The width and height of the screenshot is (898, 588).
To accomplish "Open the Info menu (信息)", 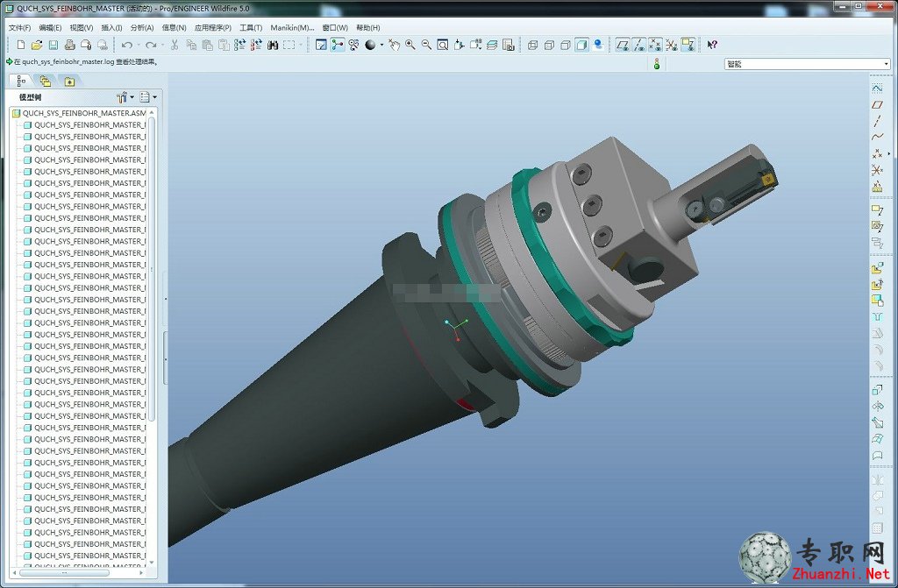I will pyautogui.click(x=175, y=27).
